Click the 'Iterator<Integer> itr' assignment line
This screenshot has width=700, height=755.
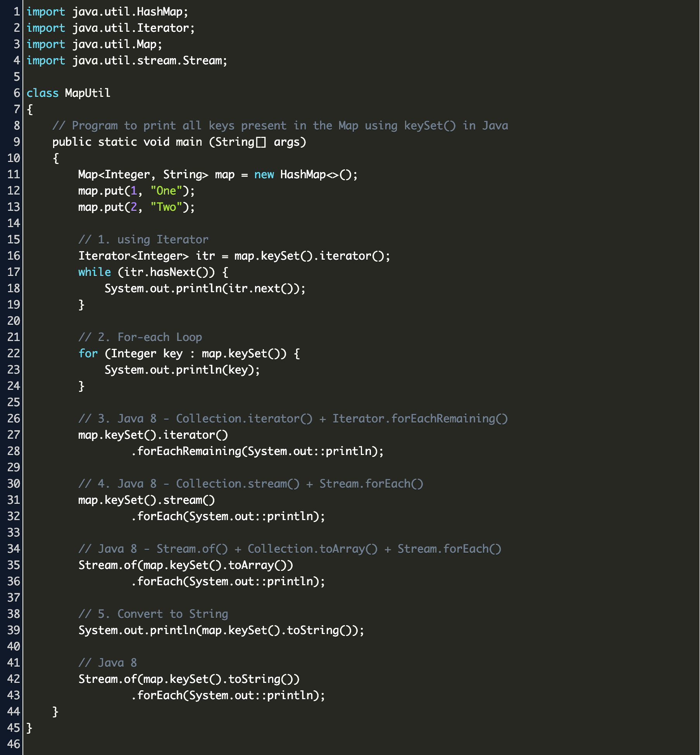(x=234, y=256)
